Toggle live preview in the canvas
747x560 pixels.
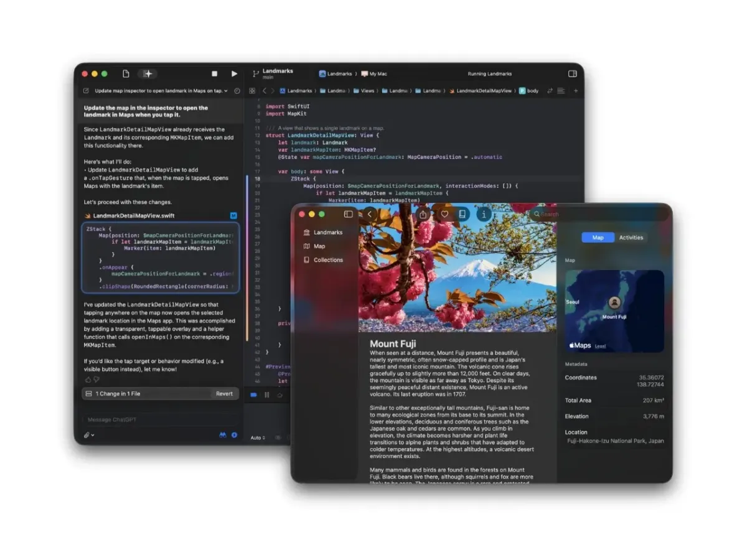(x=253, y=394)
